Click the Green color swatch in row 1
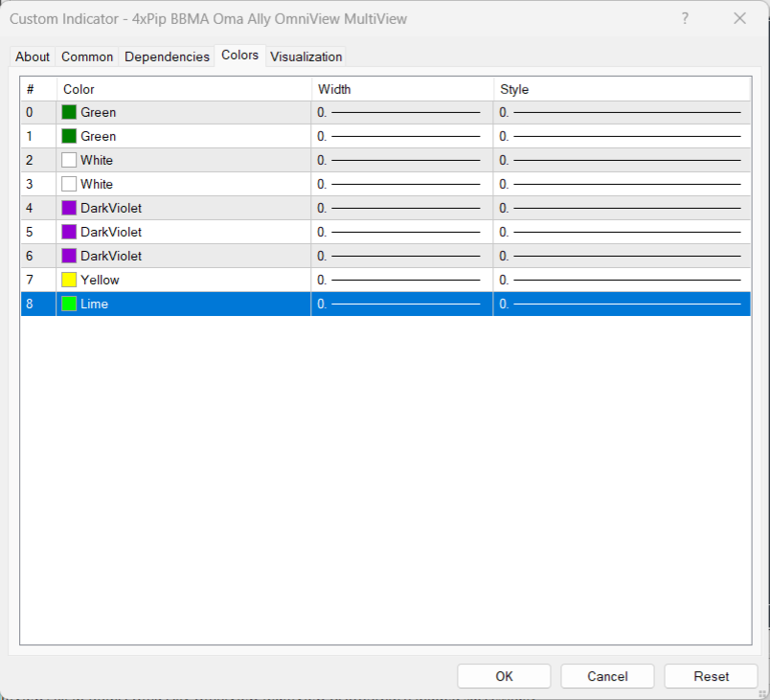This screenshot has height=700, width=770. click(x=69, y=136)
